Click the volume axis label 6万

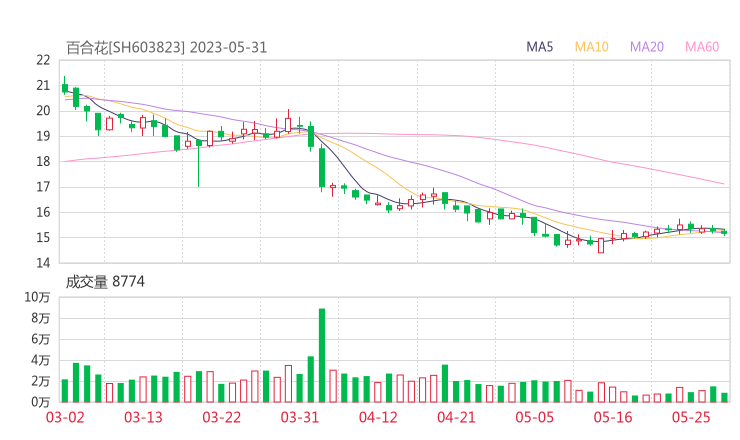coord(40,339)
